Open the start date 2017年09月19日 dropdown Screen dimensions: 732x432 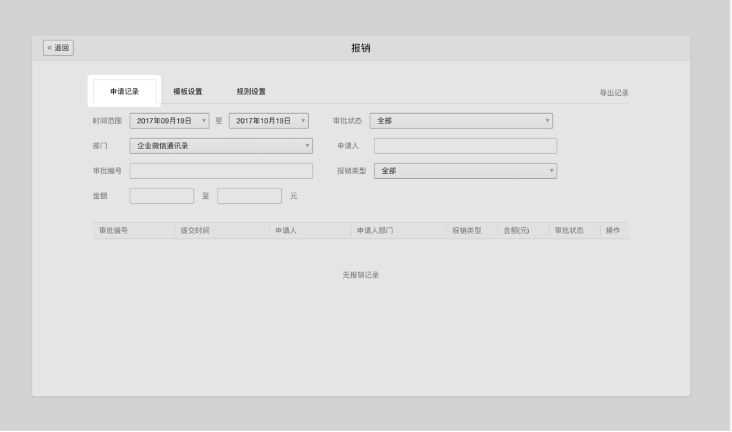click(x=169, y=121)
